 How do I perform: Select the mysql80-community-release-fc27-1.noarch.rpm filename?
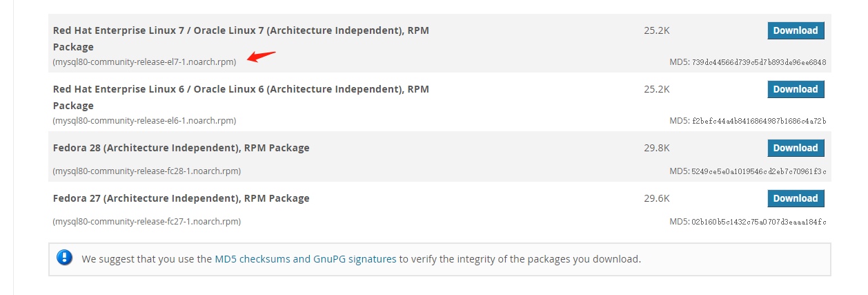coord(147,222)
